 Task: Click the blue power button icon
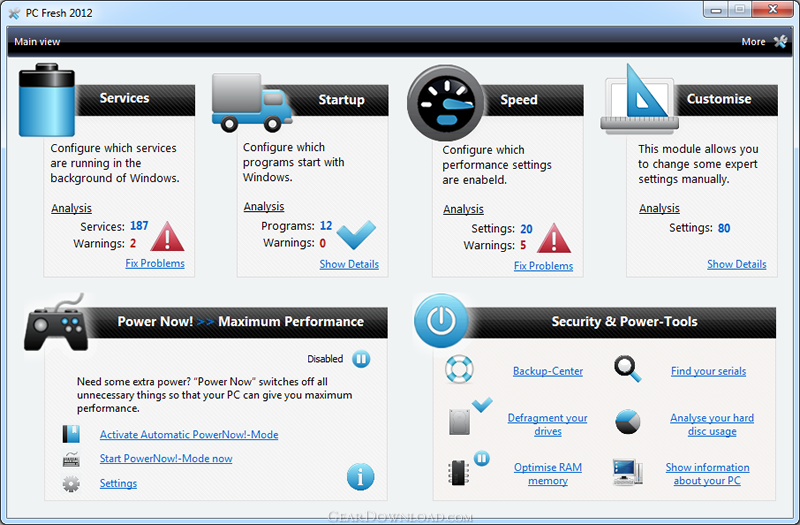click(x=441, y=320)
